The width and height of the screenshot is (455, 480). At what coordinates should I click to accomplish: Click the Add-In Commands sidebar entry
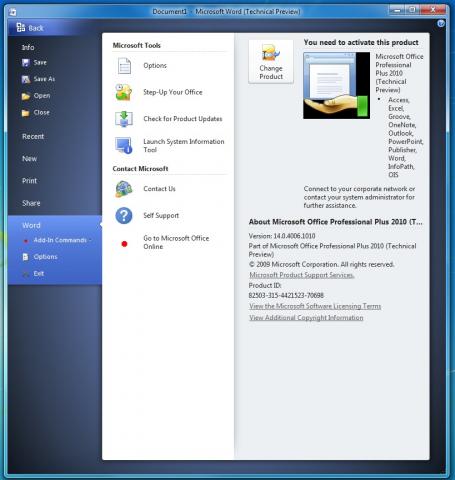click(60, 240)
